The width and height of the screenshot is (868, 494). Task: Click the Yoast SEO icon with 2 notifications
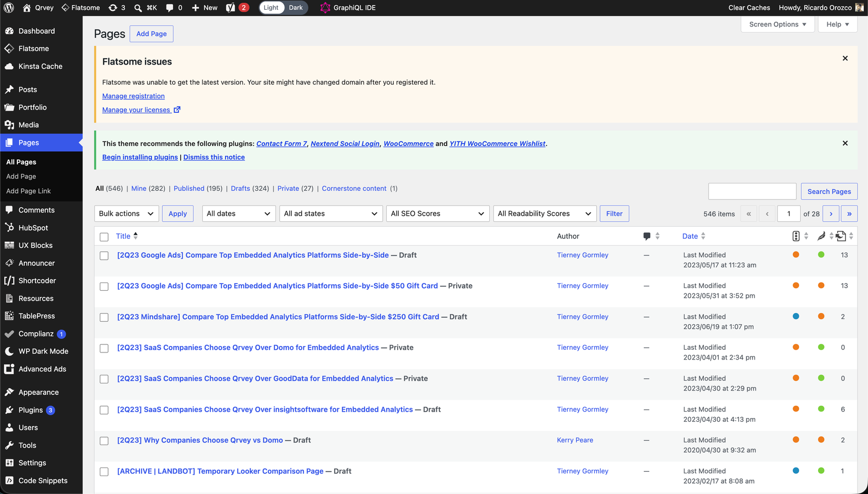pos(237,8)
